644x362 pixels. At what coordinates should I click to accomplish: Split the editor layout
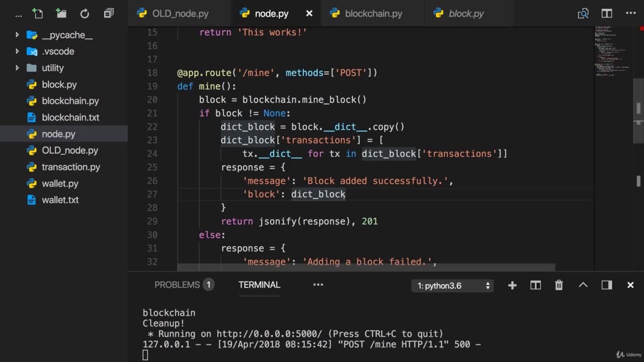pos(607,14)
